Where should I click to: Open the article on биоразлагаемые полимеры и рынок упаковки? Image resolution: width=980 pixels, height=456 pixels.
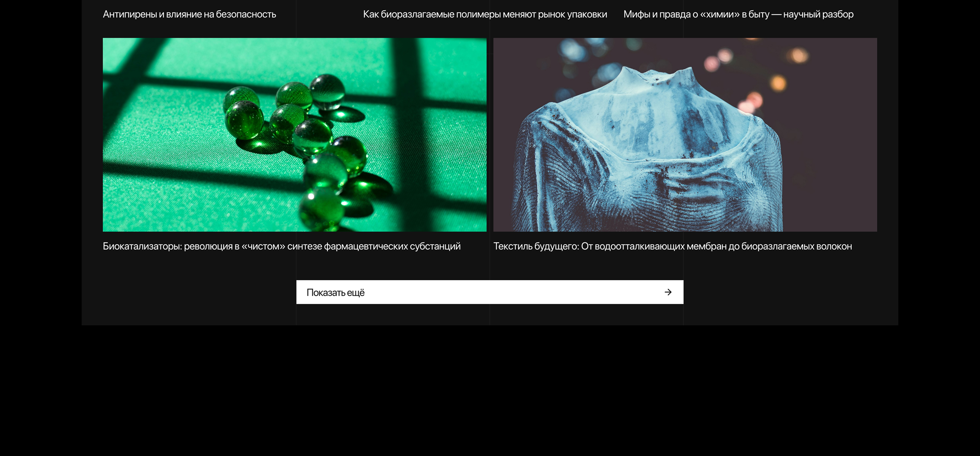pyautogui.click(x=485, y=14)
